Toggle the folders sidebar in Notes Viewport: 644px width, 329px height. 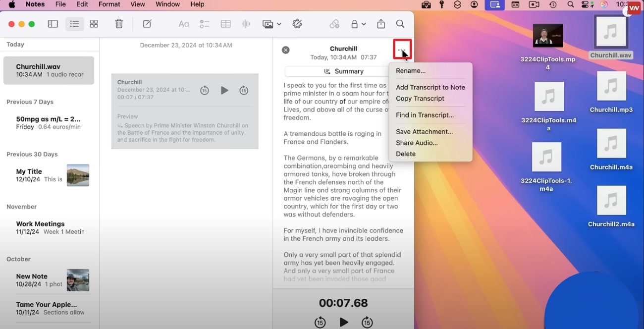tap(53, 24)
